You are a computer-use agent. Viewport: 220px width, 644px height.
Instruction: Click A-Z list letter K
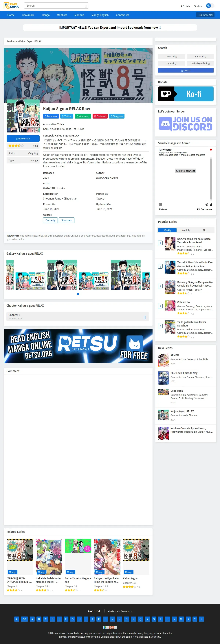(x=99, y=619)
